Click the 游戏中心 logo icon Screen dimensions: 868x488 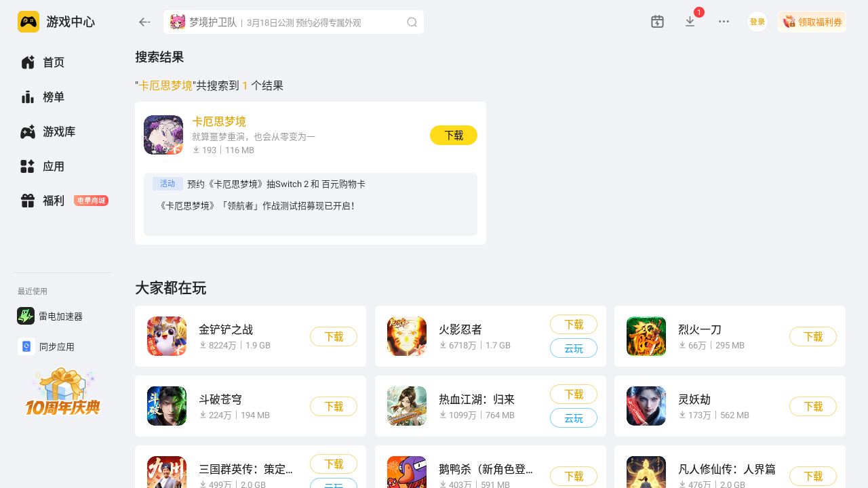tap(28, 22)
